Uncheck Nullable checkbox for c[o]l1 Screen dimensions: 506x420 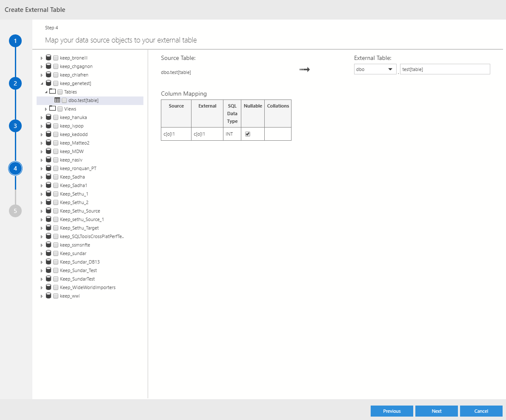pyautogui.click(x=248, y=134)
